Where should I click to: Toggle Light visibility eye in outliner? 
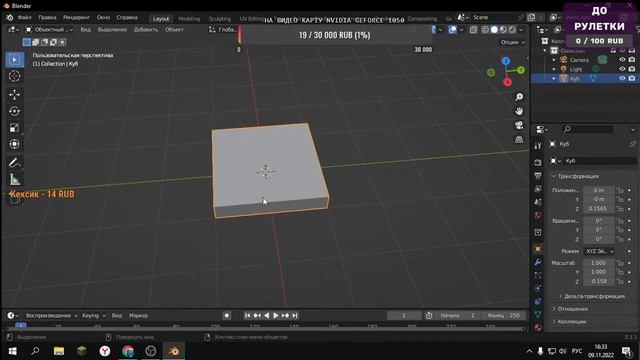[622, 69]
